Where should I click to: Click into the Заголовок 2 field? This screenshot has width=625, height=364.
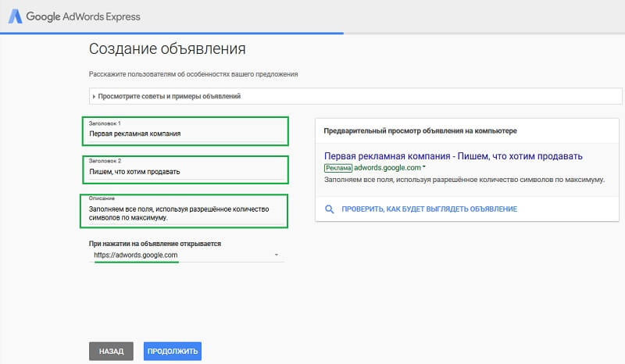pos(184,172)
